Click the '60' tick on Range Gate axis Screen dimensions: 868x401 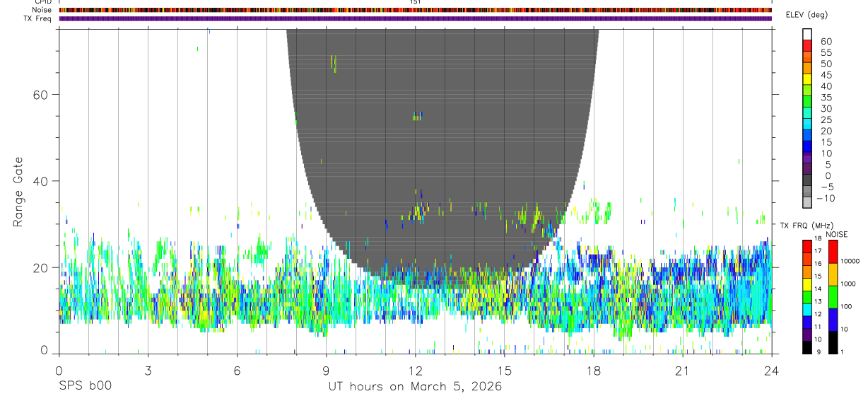coord(40,95)
